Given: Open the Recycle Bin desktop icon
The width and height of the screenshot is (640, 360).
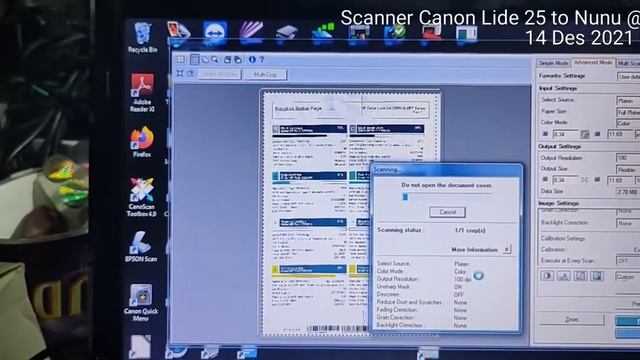Looking at the screenshot, I should [x=142, y=38].
